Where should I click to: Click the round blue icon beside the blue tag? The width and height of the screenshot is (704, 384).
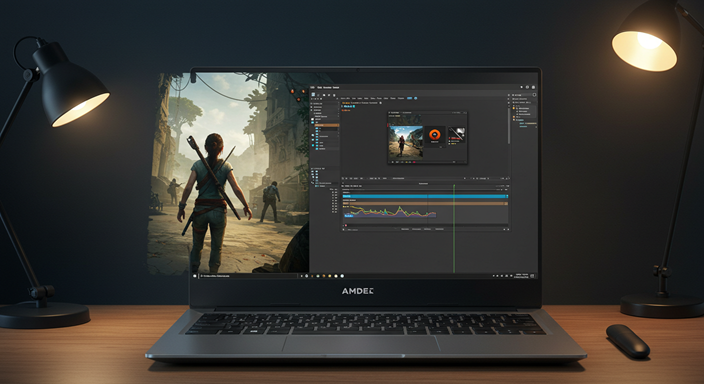pyautogui.click(x=415, y=98)
